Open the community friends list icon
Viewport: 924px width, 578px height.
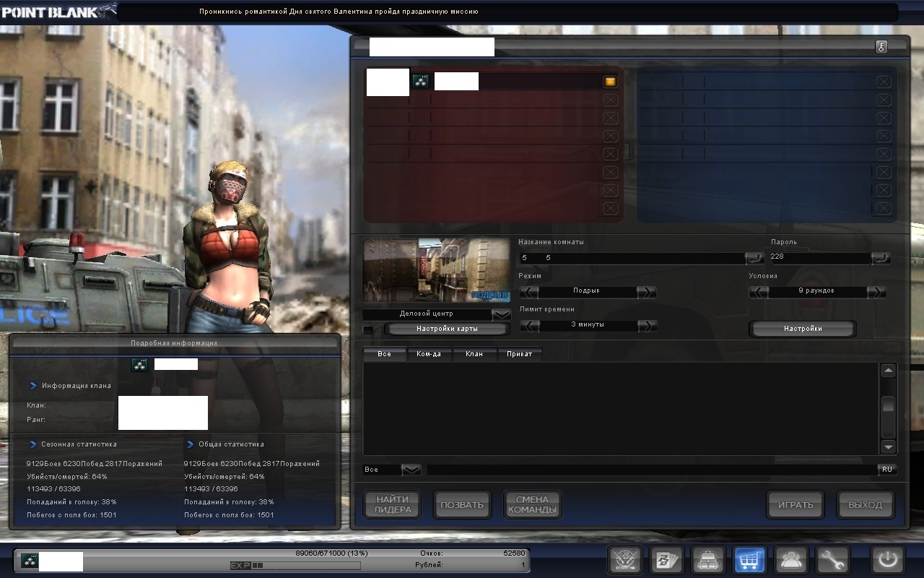790,560
